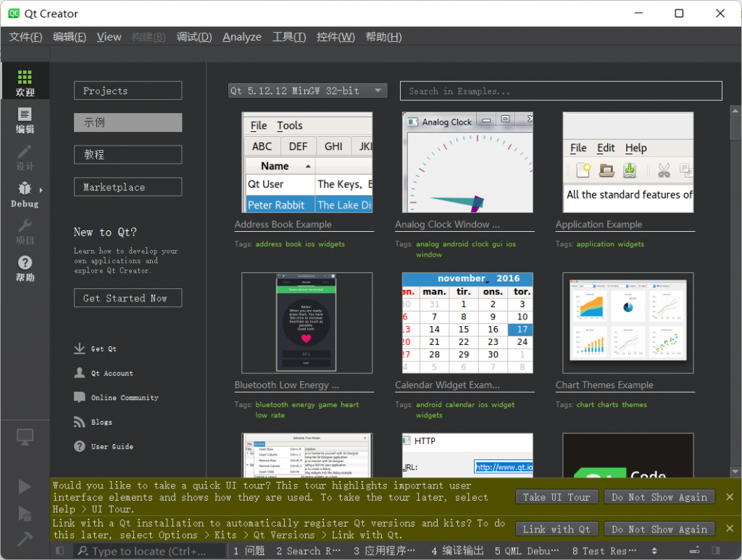The width and height of the screenshot is (742, 560).
Task: Open the Analyze menu
Action: tap(242, 37)
